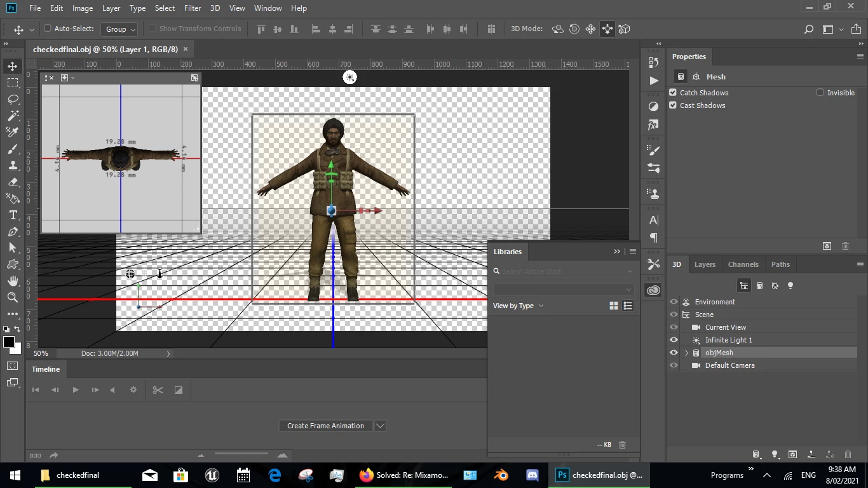Click the foreground color swatch
The image size is (868, 488).
(9, 342)
